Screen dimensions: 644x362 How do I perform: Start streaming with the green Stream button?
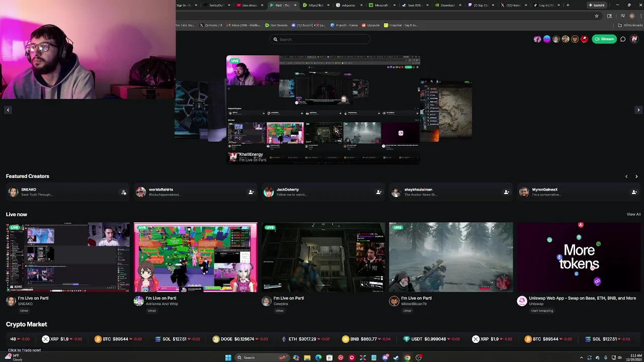tap(604, 39)
